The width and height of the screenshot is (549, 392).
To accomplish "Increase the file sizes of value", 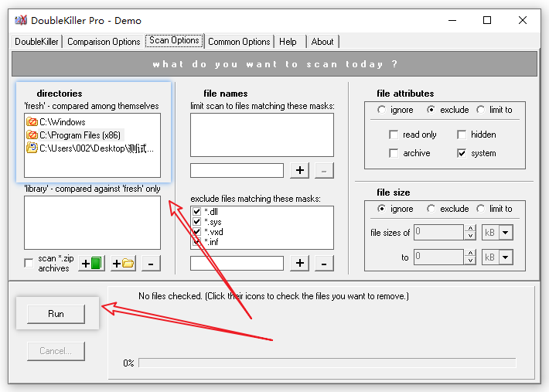I will pos(470,229).
